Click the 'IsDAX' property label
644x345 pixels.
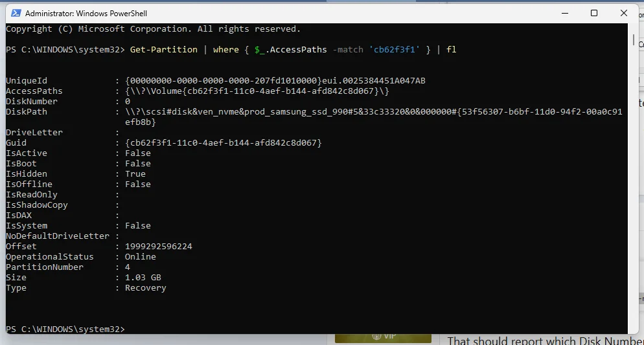[19, 216]
